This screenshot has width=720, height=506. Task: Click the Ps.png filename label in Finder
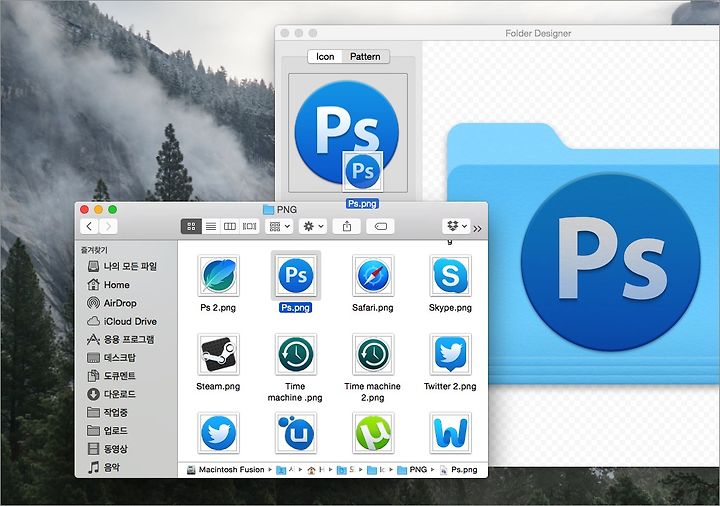tap(296, 308)
